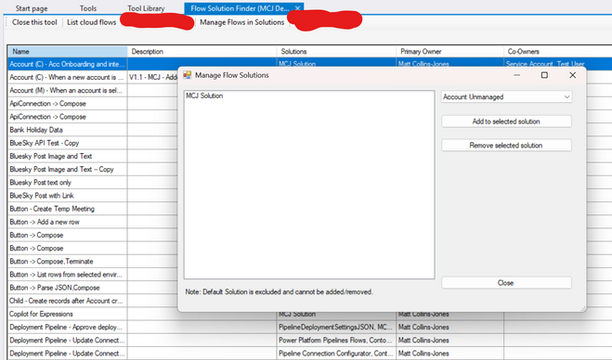Viewport: 612px width, 360px height.
Task: Open the Account Unmanaged solution dropdown
Action: click(x=507, y=97)
